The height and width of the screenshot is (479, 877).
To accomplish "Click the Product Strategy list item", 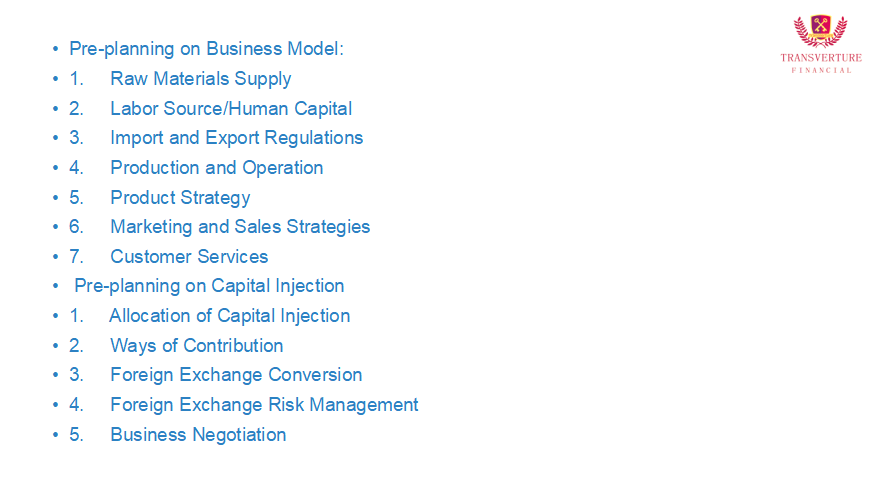I will tap(180, 198).
